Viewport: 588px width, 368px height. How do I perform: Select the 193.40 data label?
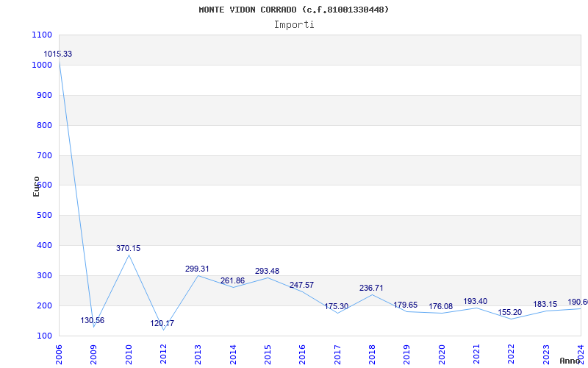click(x=476, y=302)
